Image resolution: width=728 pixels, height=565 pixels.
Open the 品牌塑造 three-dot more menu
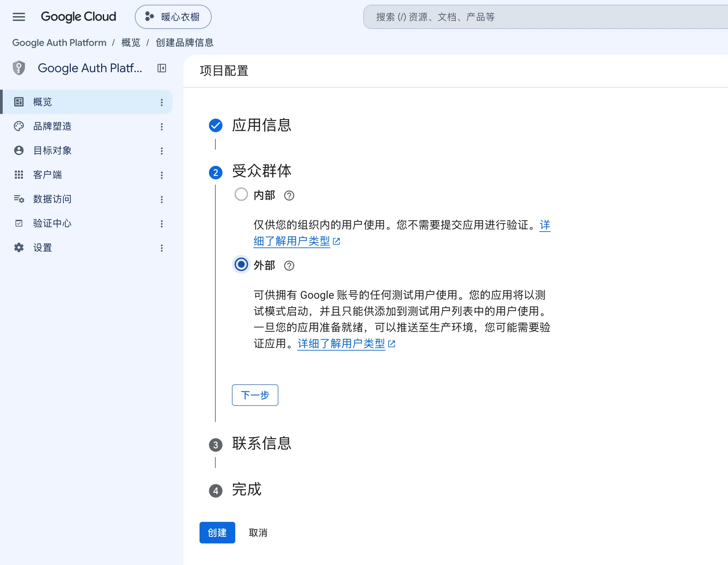coord(162,127)
